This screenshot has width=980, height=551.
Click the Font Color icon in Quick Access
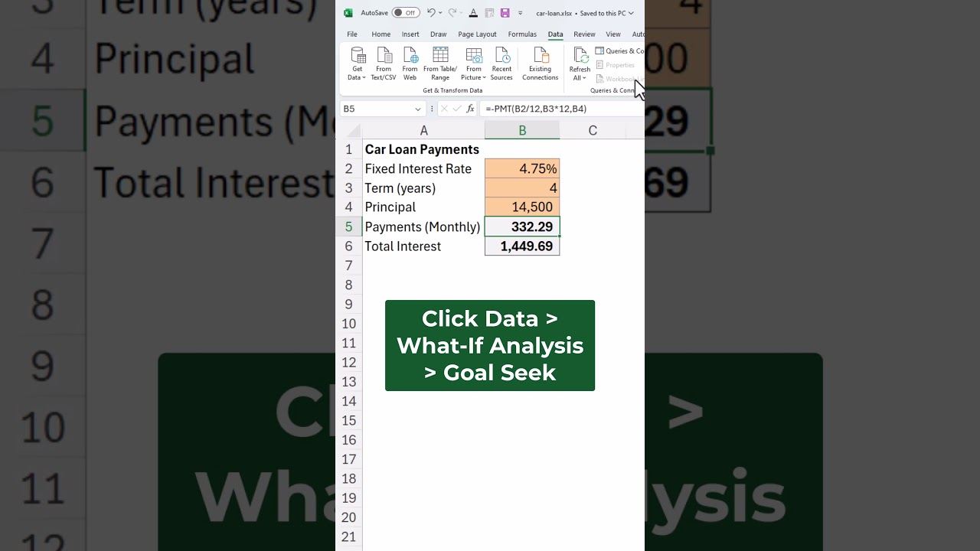473,13
